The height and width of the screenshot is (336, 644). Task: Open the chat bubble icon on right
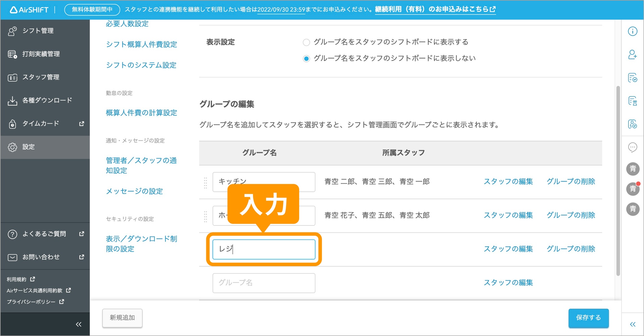coord(632,147)
